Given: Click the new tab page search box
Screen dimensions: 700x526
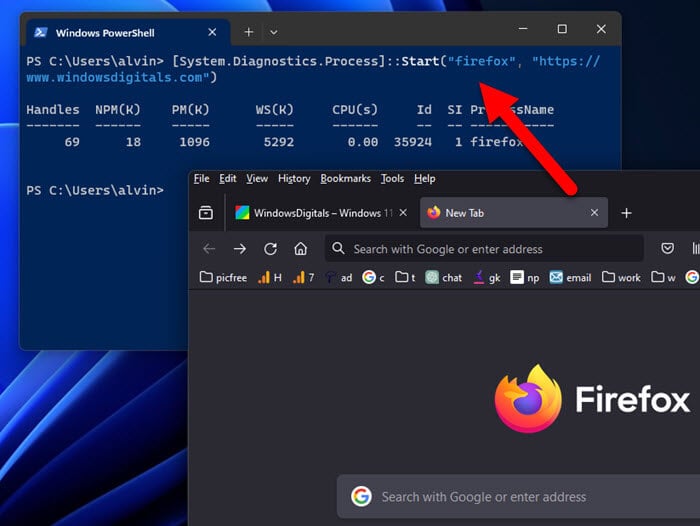Looking at the screenshot, I should pos(518,496).
